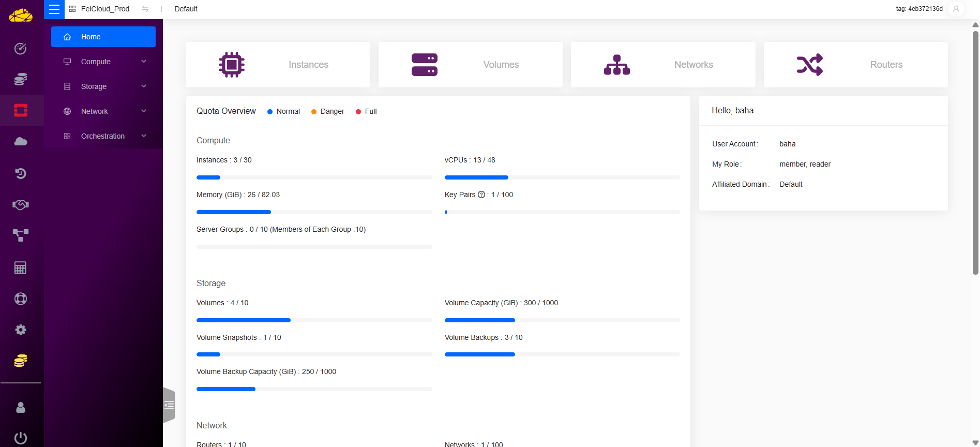Image resolution: width=980 pixels, height=447 pixels.
Task: Expand the Orchestration chevron arrow
Action: pos(144,136)
